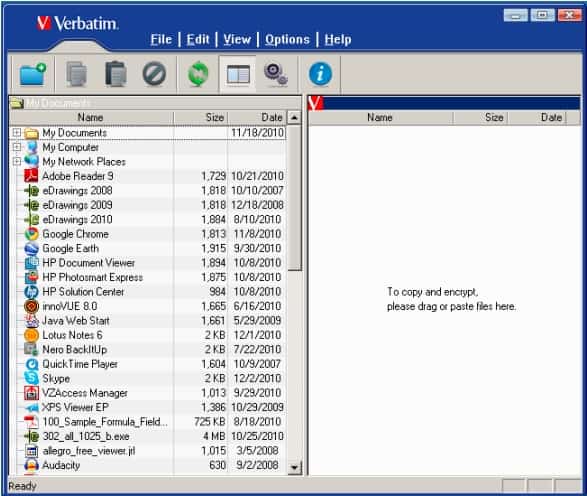587x496 pixels.
Task: Open the Options menu
Action: point(288,39)
